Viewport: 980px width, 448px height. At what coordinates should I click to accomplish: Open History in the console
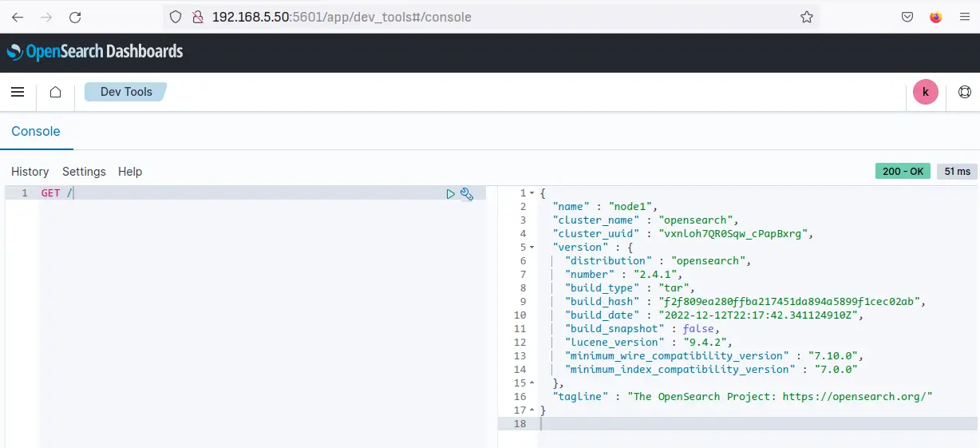30,172
